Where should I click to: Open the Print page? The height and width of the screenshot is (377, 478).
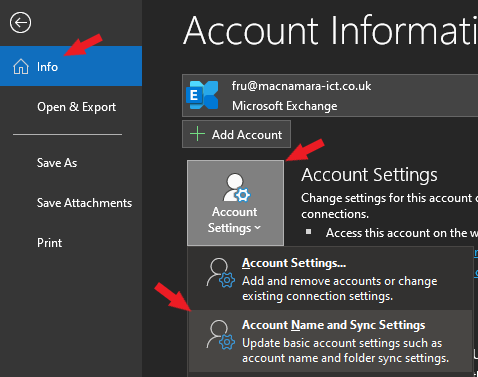point(49,243)
